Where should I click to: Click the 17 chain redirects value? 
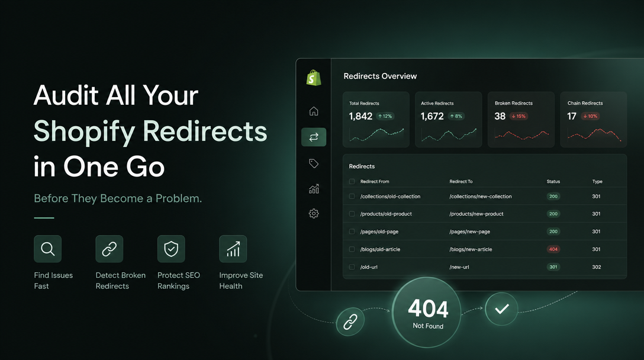(x=572, y=116)
